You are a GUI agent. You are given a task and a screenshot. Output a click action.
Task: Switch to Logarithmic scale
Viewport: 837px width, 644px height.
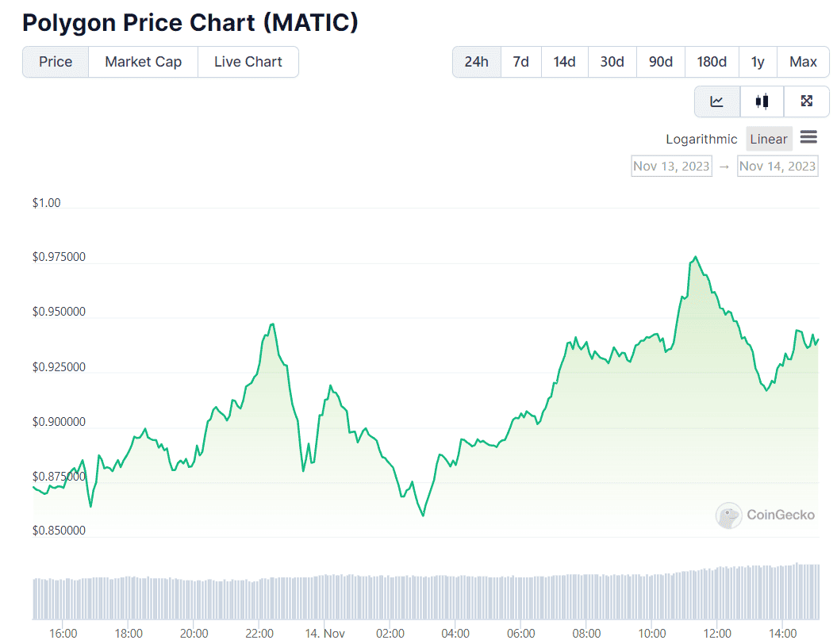tap(701, 138)
